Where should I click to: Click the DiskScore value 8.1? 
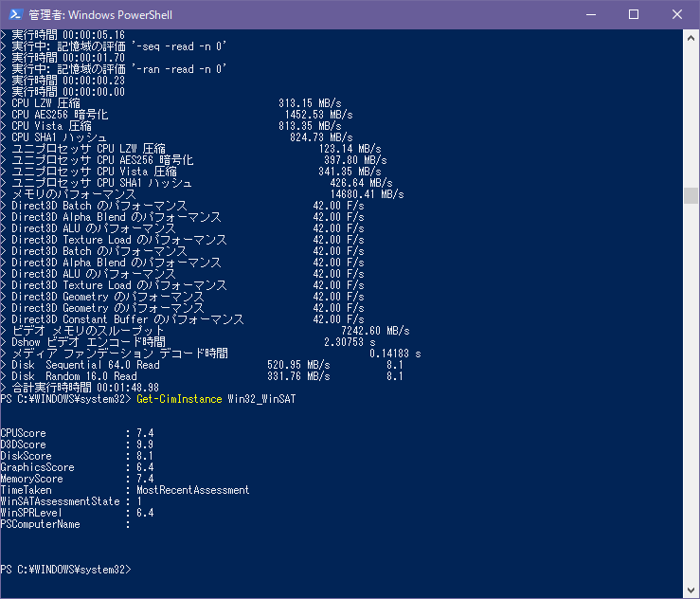click(x=145, y=456)
